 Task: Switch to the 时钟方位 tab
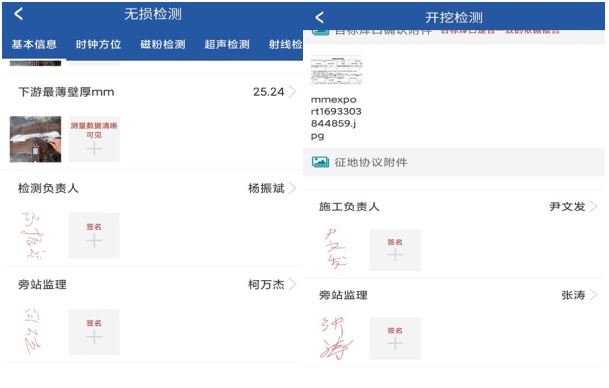pos(98,44)
